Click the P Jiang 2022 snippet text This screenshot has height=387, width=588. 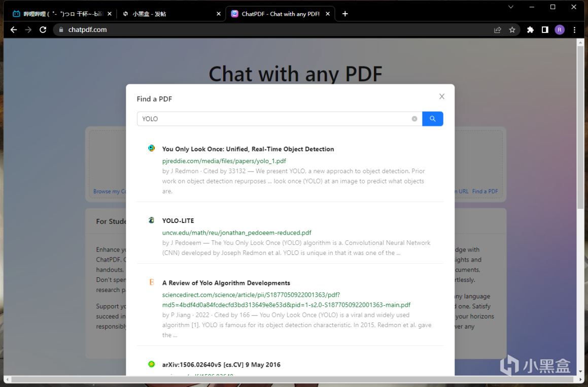click(x=297, y=325)
